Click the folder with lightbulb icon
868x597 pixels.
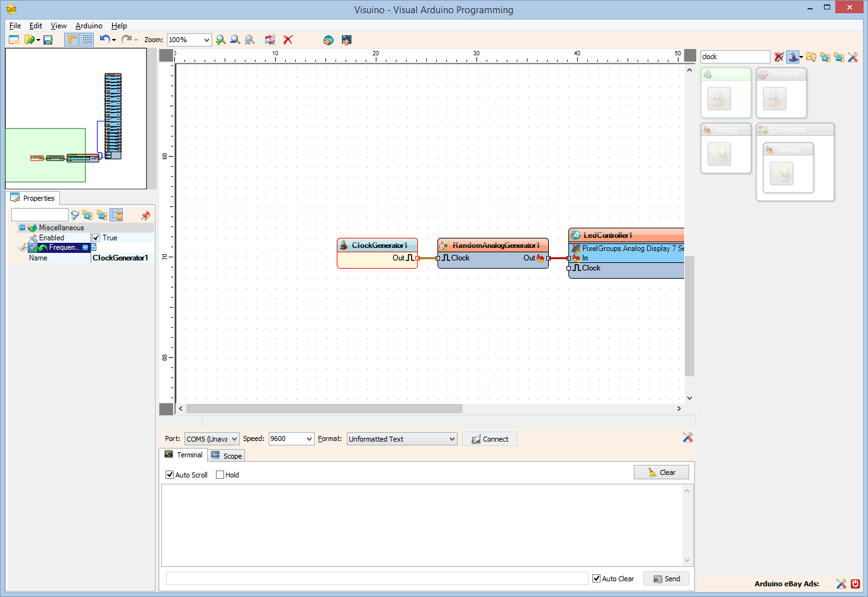click(811, 57)
